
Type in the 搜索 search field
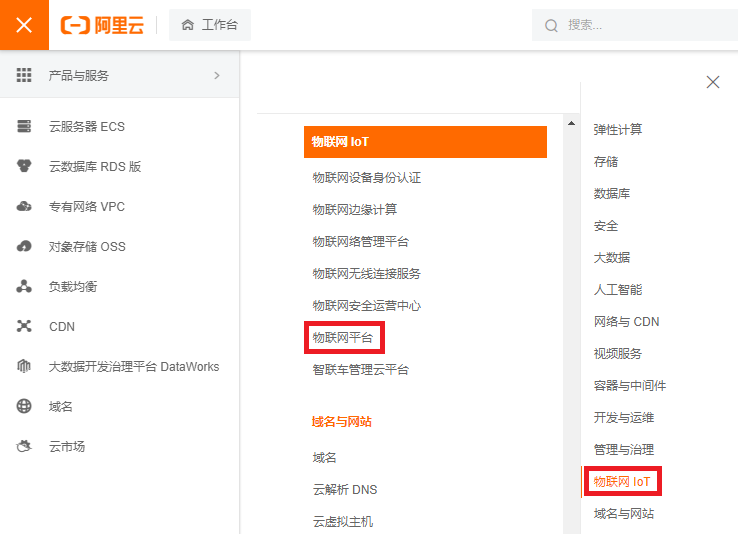pos(640,25)
